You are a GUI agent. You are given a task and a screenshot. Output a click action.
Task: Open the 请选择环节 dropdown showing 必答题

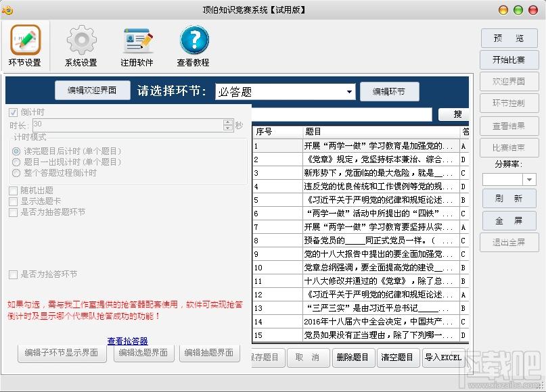point(286,92)
